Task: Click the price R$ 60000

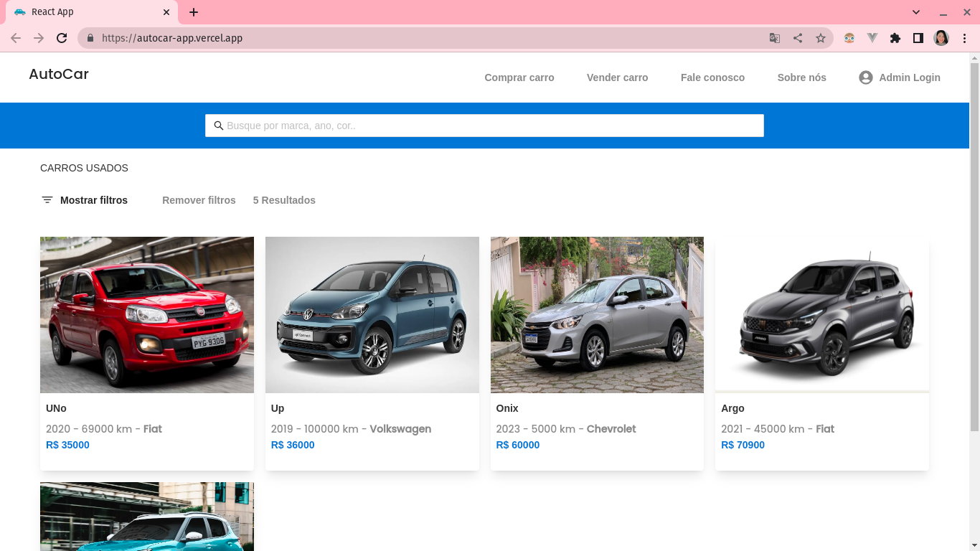Action: 518,445
